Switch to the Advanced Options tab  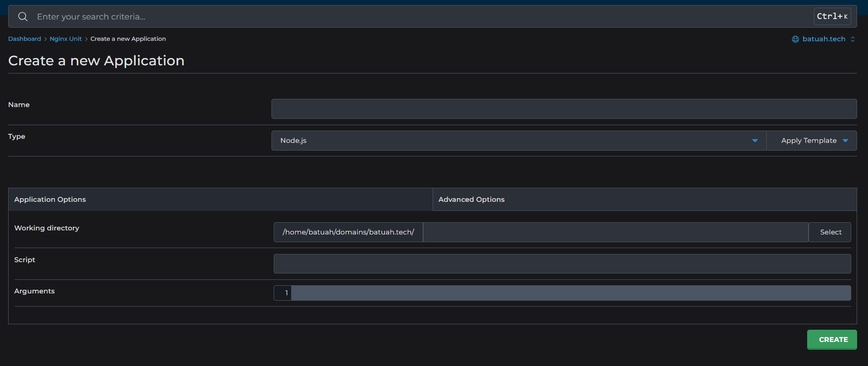[x=471, y=200]
